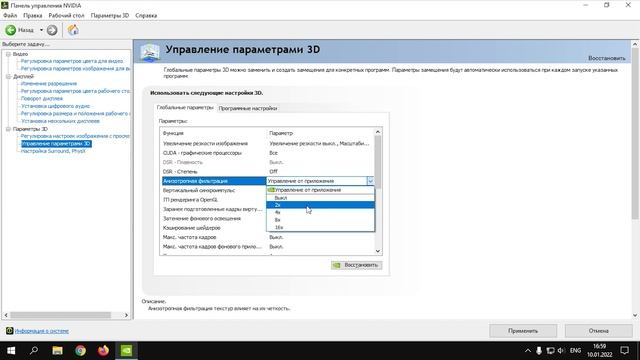Collapse the Параметры 3D tree node

coord(8,129)
